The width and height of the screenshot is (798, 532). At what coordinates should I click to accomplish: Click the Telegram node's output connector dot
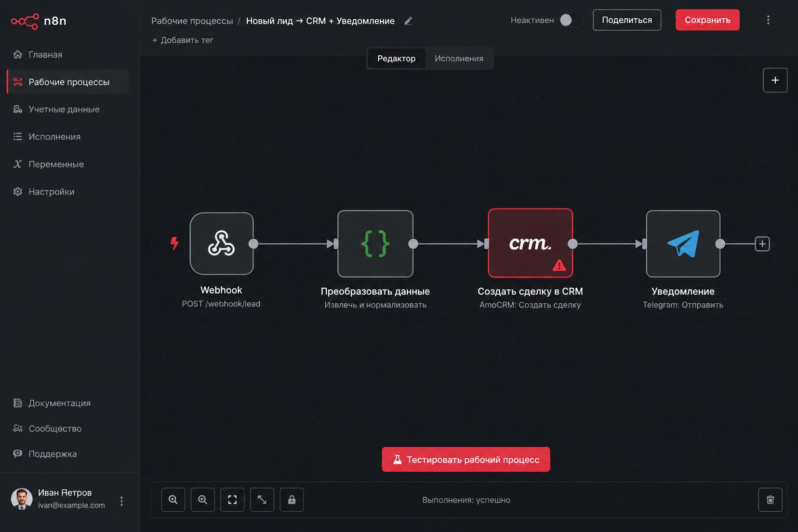point(720,244)
